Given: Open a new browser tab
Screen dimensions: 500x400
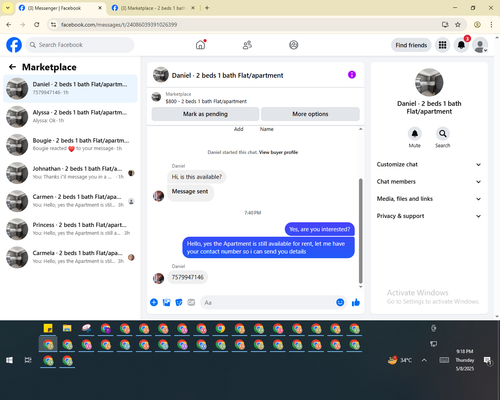Looking at the screenshot, I should click(x=207, y=8).
